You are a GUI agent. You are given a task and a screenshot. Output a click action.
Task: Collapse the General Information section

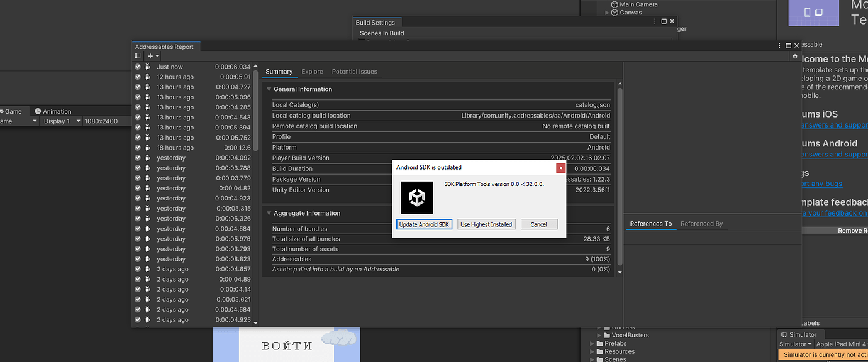point(269,89)
